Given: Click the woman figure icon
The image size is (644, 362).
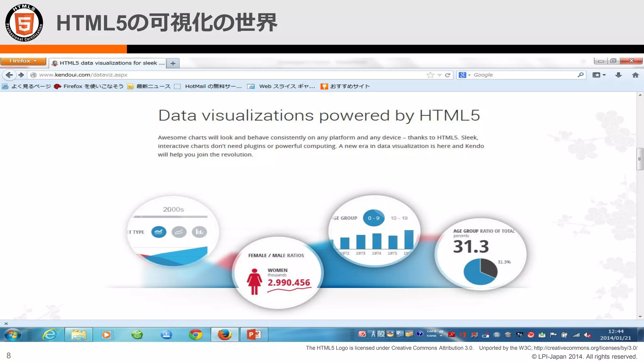Looking at the screenshot, I should [254, 282].
